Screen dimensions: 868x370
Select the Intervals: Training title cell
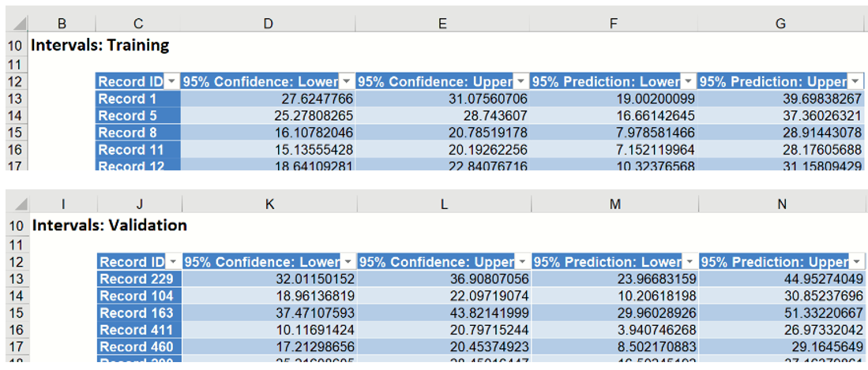pos(100,46)
